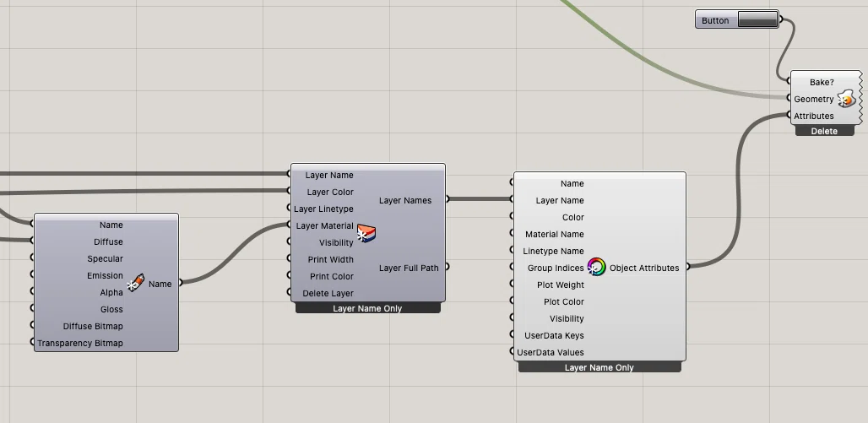Click the layer component center icon

tap(366, 234)
